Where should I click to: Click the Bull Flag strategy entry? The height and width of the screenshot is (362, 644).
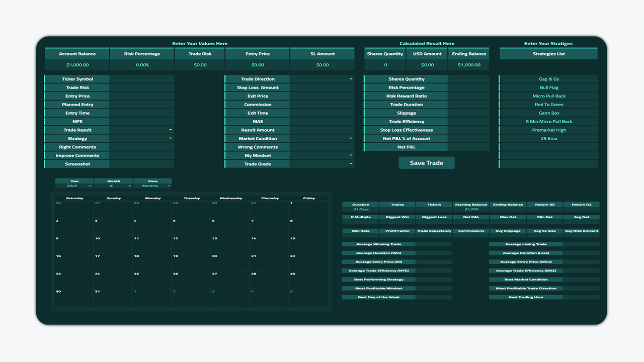click(x=549, y=87)
